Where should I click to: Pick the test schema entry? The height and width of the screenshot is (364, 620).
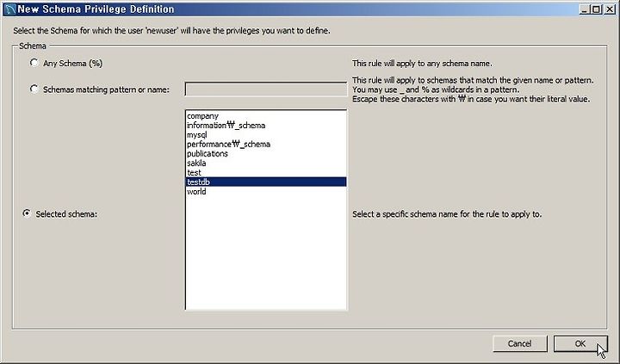point(266,173)
